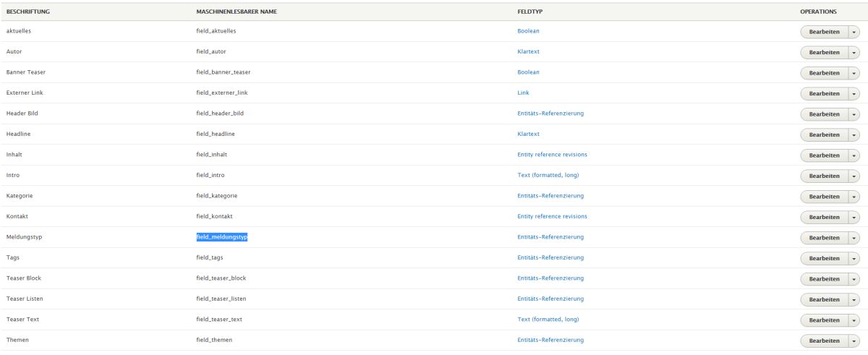Viewport: 868px width, 355px height.
Task: Open Text (formatted, long) link for Teaser Text
Action: [x=548, y=319]
